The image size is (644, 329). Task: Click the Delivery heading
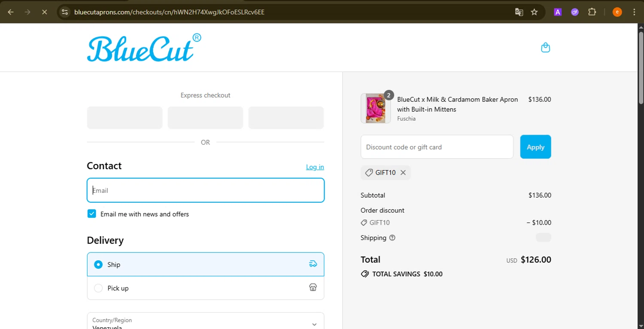105,240
